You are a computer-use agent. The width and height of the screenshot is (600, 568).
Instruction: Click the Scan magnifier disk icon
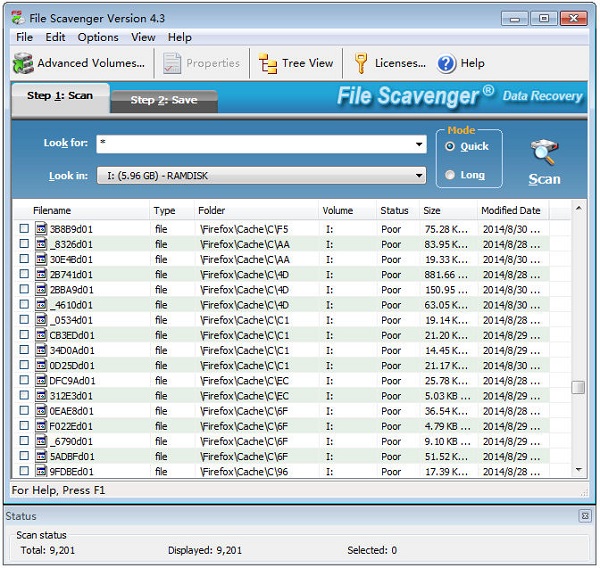(x=544, y=152)
